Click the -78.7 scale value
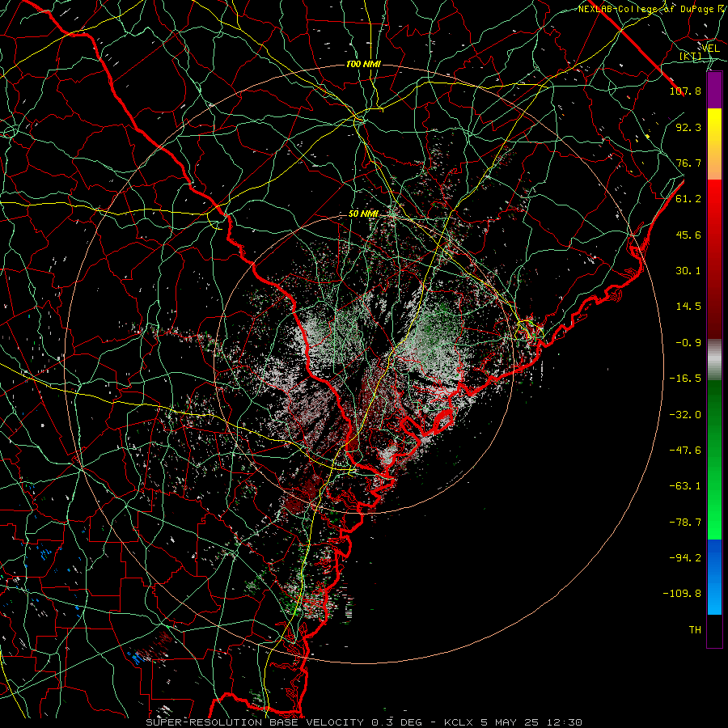This screenshot has width=728, height=728. pos(685,523)
